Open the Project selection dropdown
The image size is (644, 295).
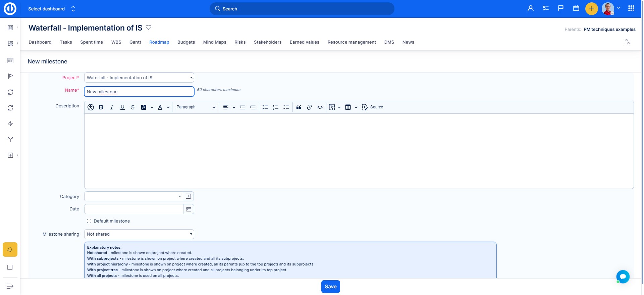point(139,78)
